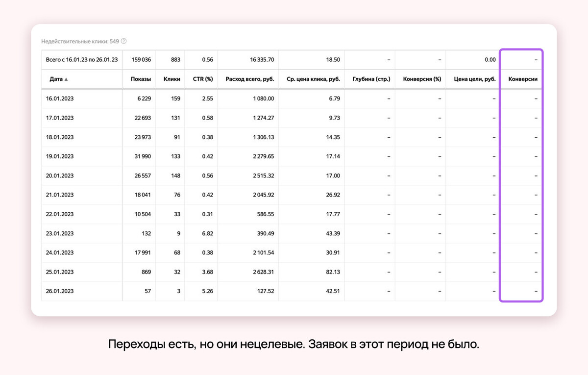Image resolution: width=588 pixels, height=375 pixels.
Task: Select impressions value 17 991
Action: pos(143,252)
